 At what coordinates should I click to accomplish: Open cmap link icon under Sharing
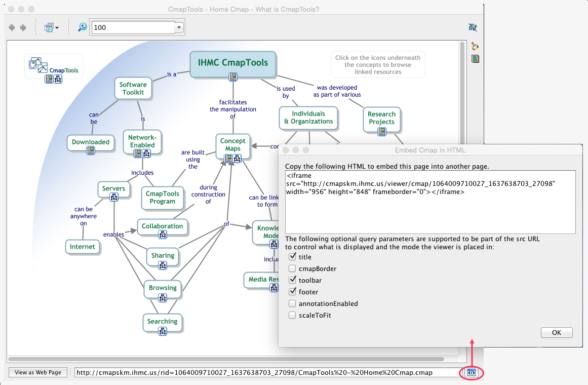(x=163, y=265)
